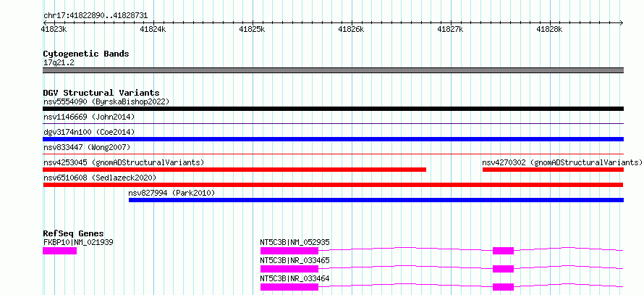Image resolution: width=644 pixels, height=295 pixels.
Task: Click the first large exon of NR_033464
Action: 289,287
